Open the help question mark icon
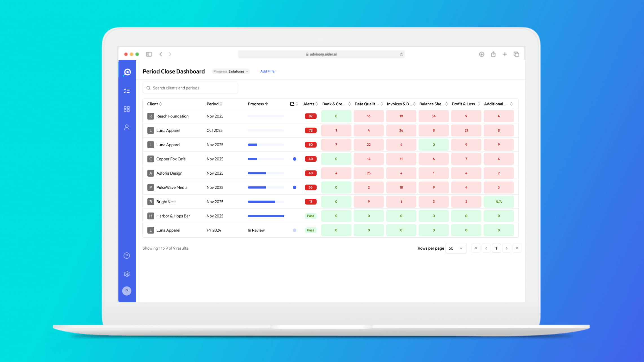The height and width of the screenshot is (362, 644). 127,256
